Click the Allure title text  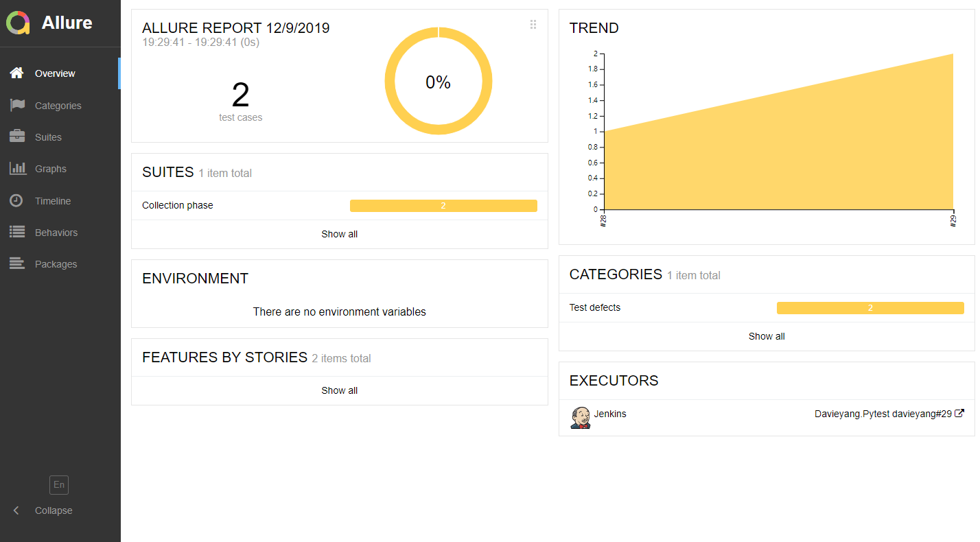[x=67, y=23]
